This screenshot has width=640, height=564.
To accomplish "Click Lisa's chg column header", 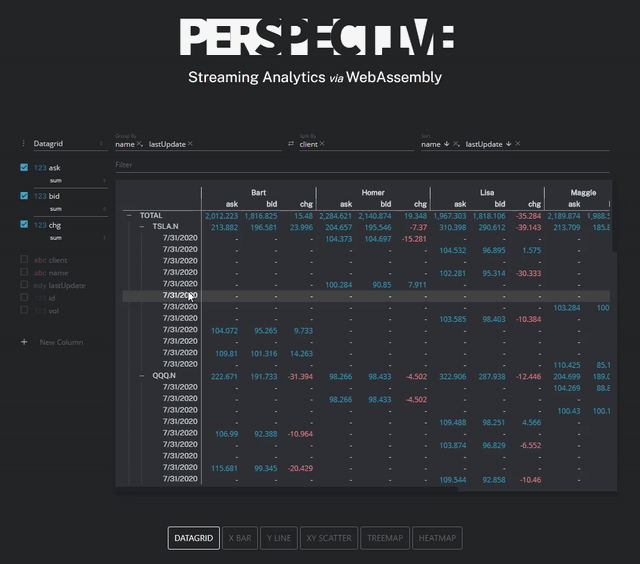I will click(x=534, y=204).
